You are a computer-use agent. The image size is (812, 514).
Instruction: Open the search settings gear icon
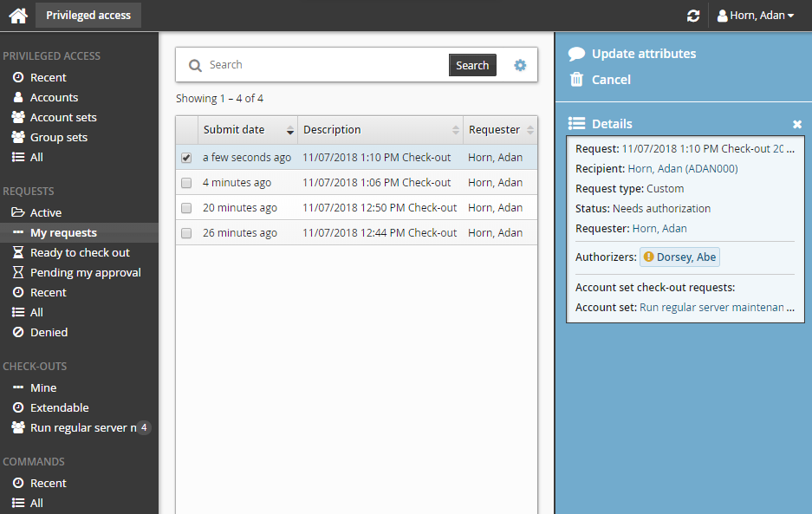pyautogui.click(x=520, y=65)
